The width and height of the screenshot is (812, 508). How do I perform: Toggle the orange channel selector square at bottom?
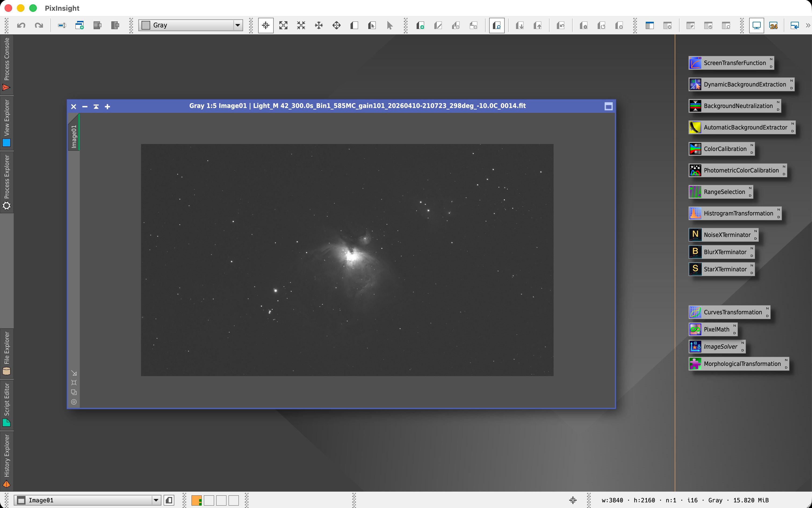(x=197, y=500)
